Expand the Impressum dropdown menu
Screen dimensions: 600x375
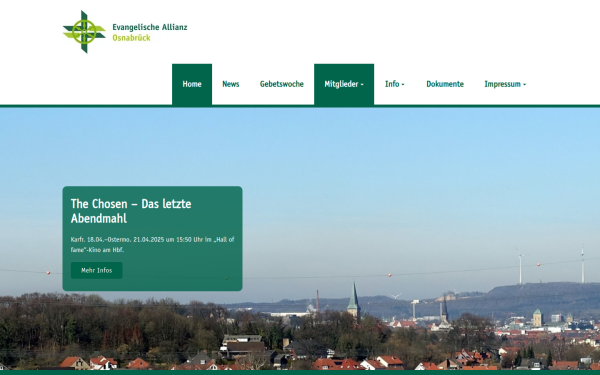pyautogui.click(x=505, y=84)
